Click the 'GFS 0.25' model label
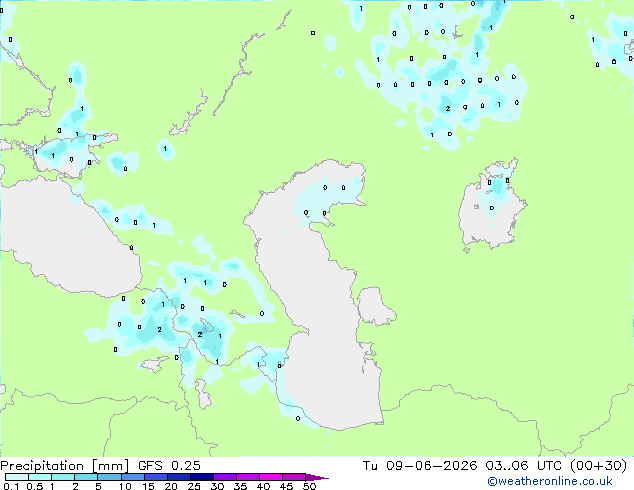The image size is (634, 490). pyautogui.click(x=169, y=466)
